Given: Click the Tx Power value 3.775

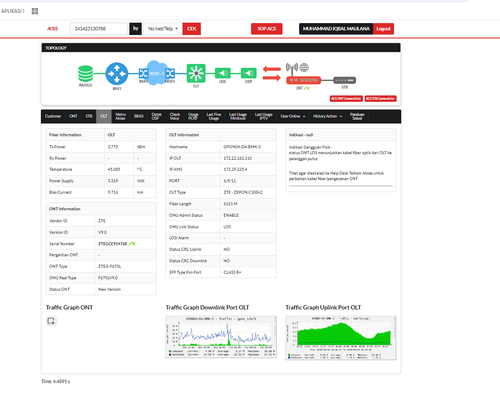Looking at the screenshot, I should coord(113,147).
